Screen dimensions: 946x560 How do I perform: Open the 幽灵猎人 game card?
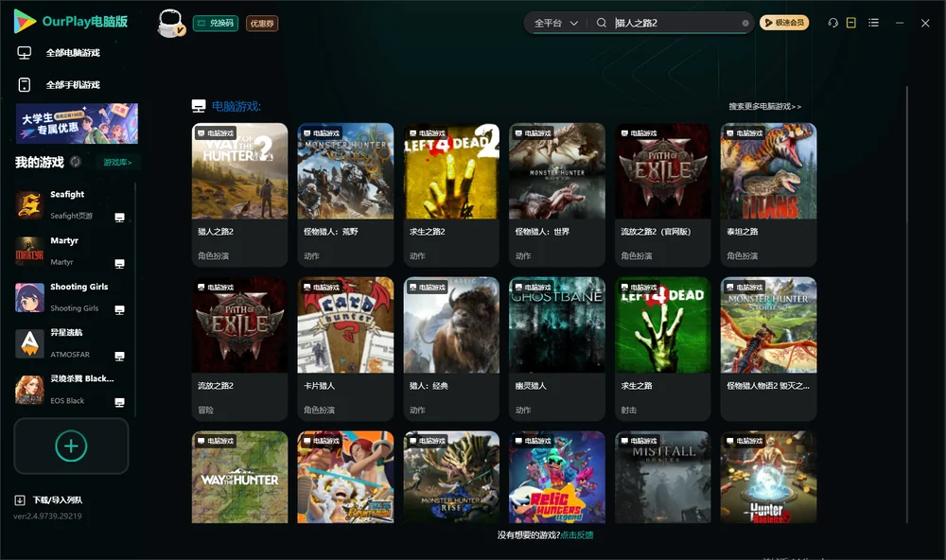pyautogui.click(x=557, y=348)
